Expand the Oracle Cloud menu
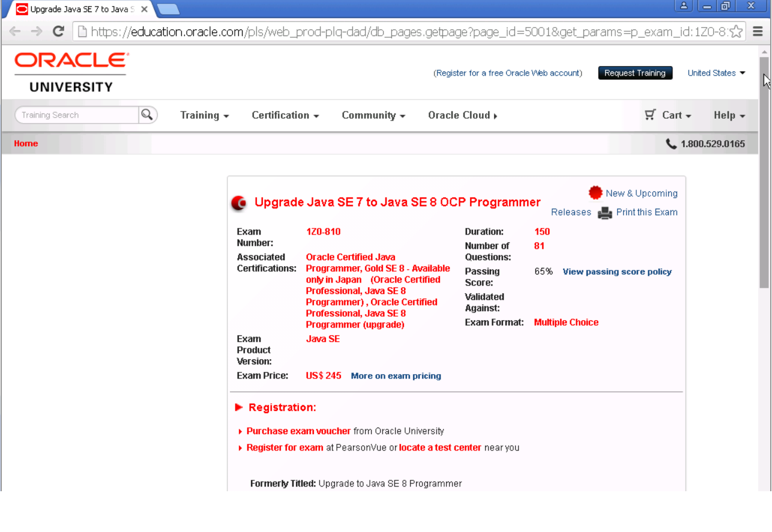The image size is (772, 532). pos(462,115)
